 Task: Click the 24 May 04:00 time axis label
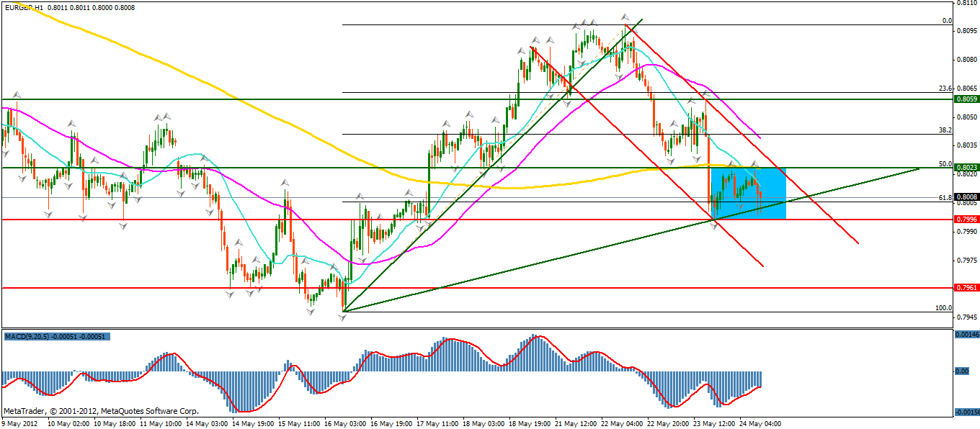[x=761, y=423]
